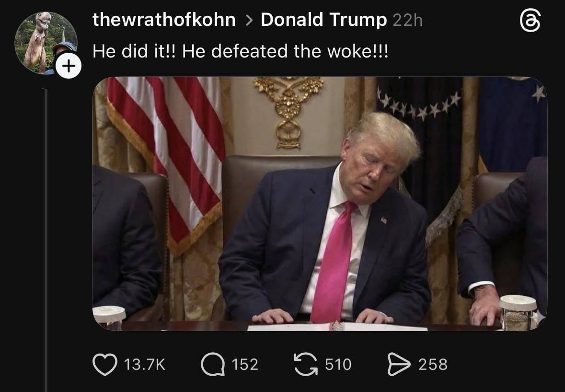View the 13.7K likes count
565x392 pixels.
click(x=145, y=364)
